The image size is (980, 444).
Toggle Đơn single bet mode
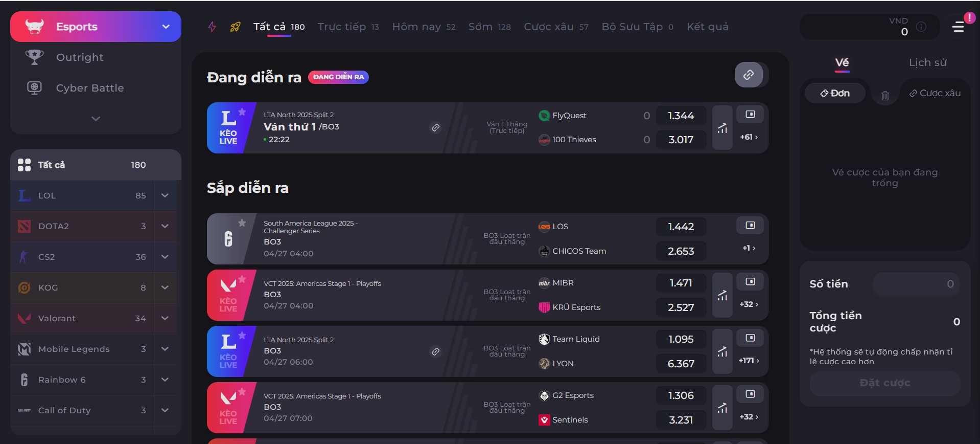tap(835, 93)
